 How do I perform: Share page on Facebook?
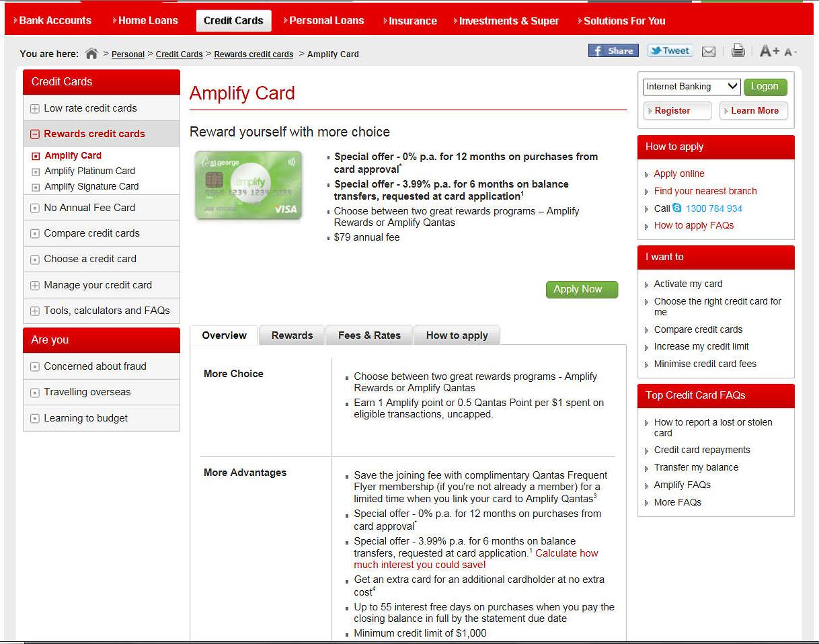click(x=613, y=50)
